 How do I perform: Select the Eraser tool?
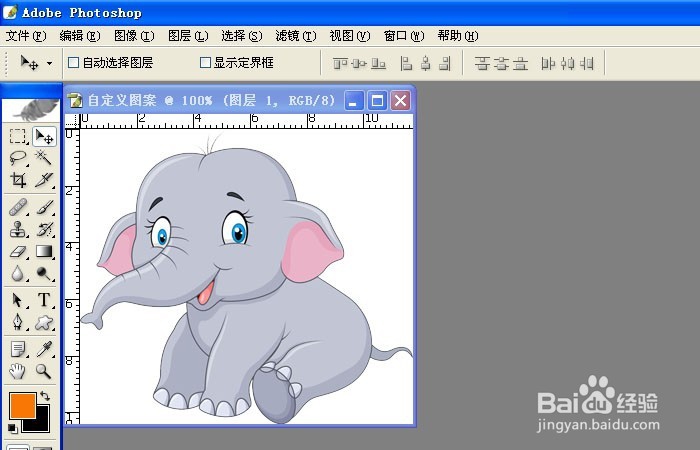[x=18, y=251]
